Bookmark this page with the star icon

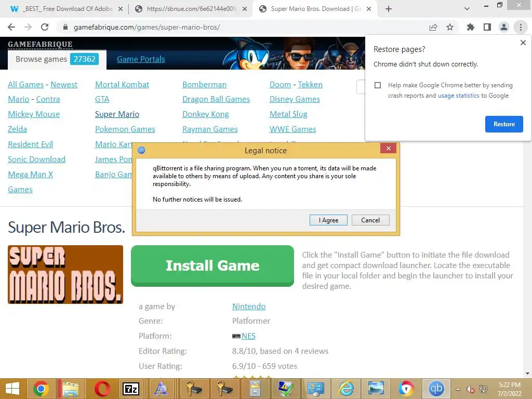tap(450, 27)
